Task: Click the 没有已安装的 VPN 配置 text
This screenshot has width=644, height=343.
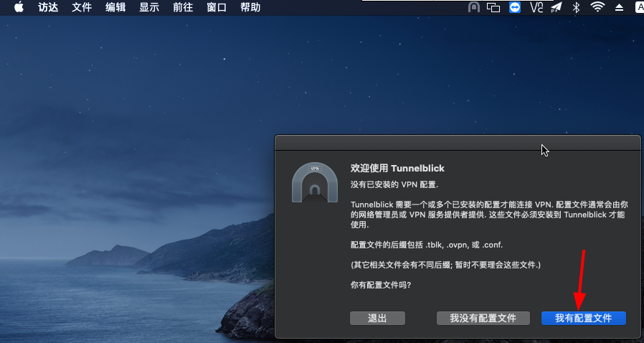Action: click(394, 185)
